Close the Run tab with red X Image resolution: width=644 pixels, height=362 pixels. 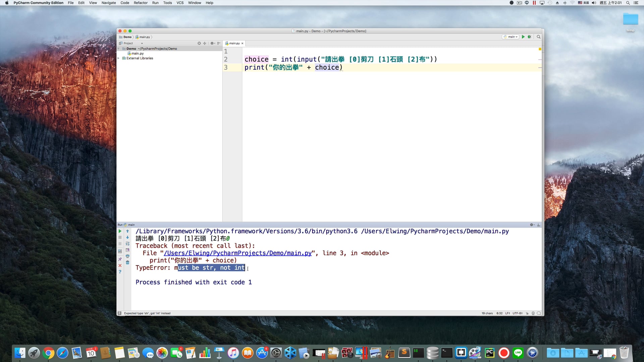120,265
